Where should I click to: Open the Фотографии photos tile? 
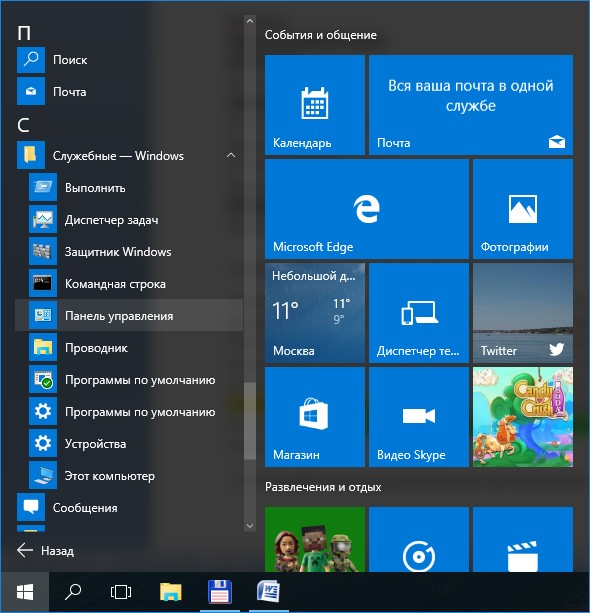click(523, 209)
